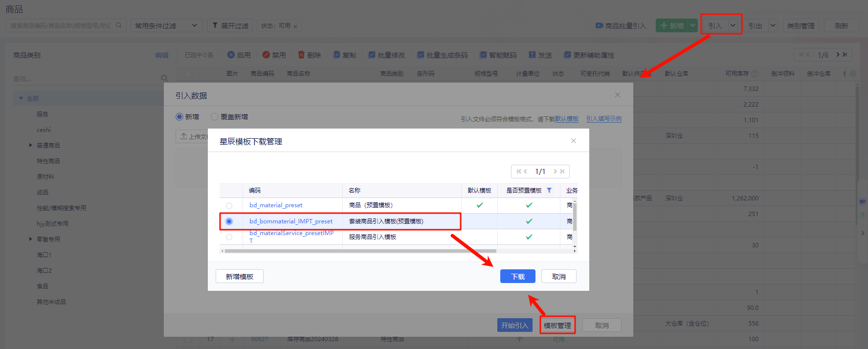
Task: Focus the product search input field
Action: [x=61, y=25]
